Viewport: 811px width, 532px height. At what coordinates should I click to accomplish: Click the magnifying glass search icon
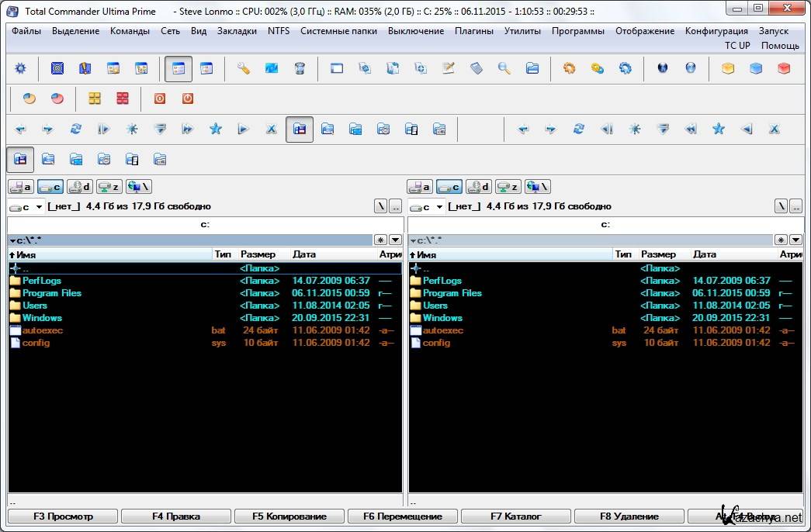tap(504, 69)
